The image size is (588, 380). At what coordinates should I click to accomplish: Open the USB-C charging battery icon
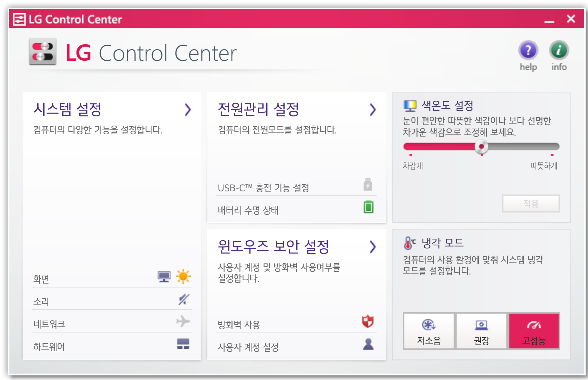pyautogui.click(x=369, y=185)
